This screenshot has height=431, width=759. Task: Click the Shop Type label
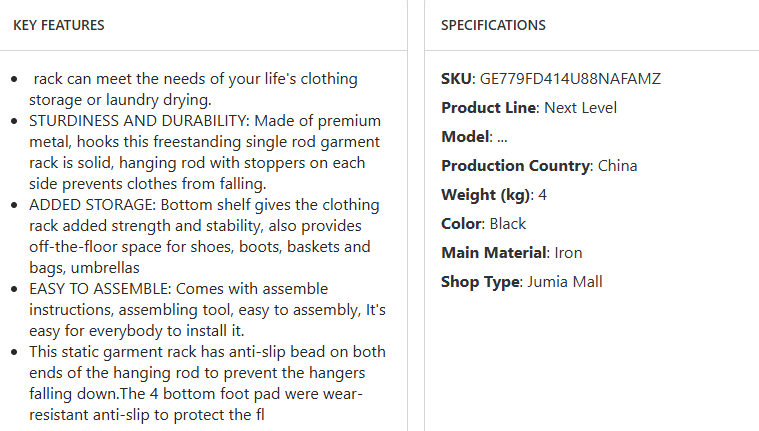[480, 282]
